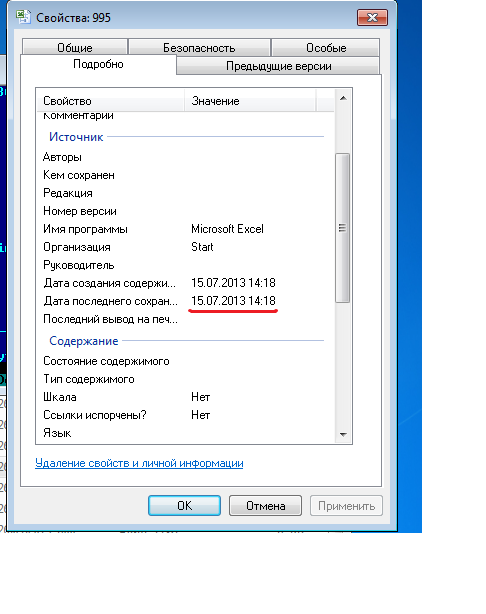The height and width of the screenshot is (614, 486).
Task: Open the Безопасность tab
Action: 199,47
